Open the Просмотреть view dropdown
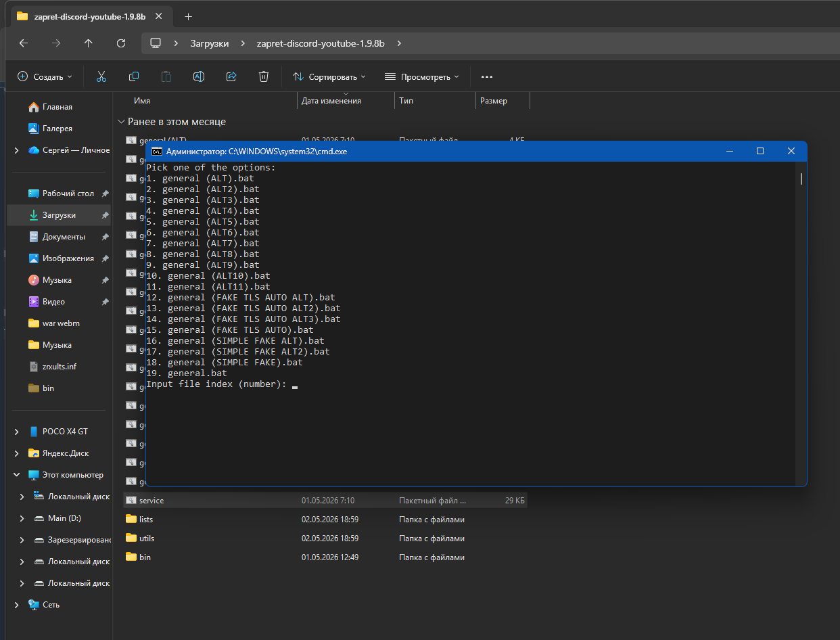Screen dimensions: 840x640 tap(421, 76)
